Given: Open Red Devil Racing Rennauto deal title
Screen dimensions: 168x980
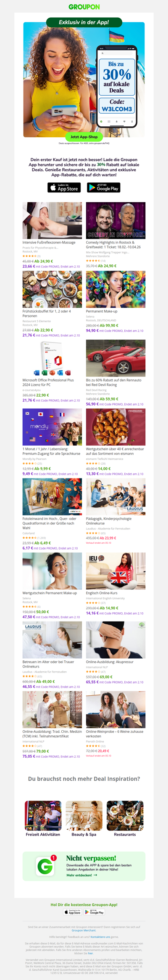Looking at the screenshot, I should click(114, 382).
